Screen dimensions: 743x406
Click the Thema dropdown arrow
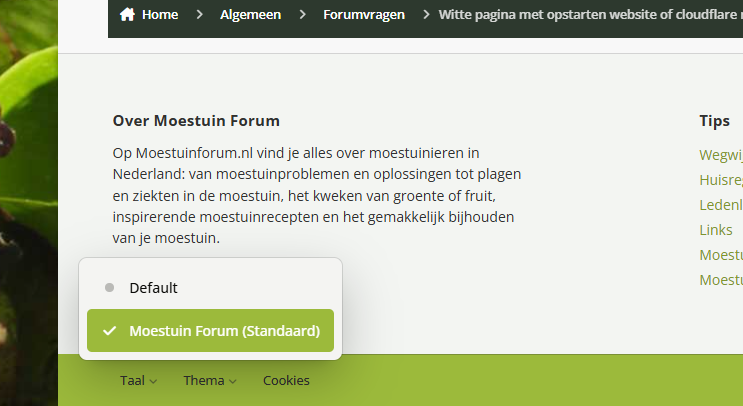point(233,381)
